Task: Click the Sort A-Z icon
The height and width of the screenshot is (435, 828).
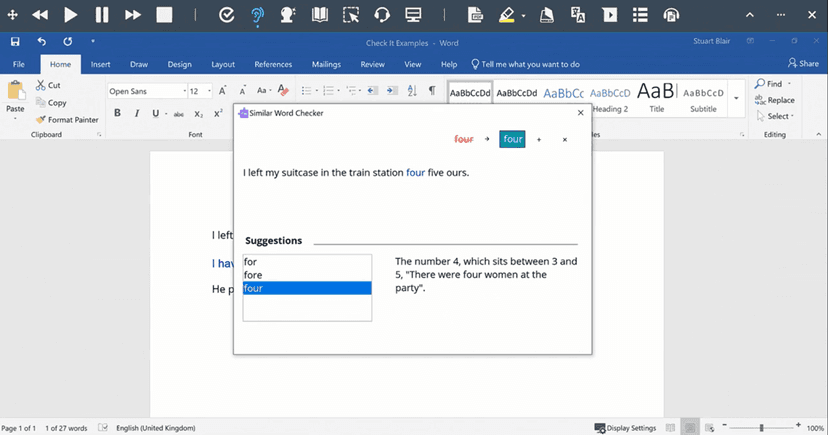Action: 412,90
